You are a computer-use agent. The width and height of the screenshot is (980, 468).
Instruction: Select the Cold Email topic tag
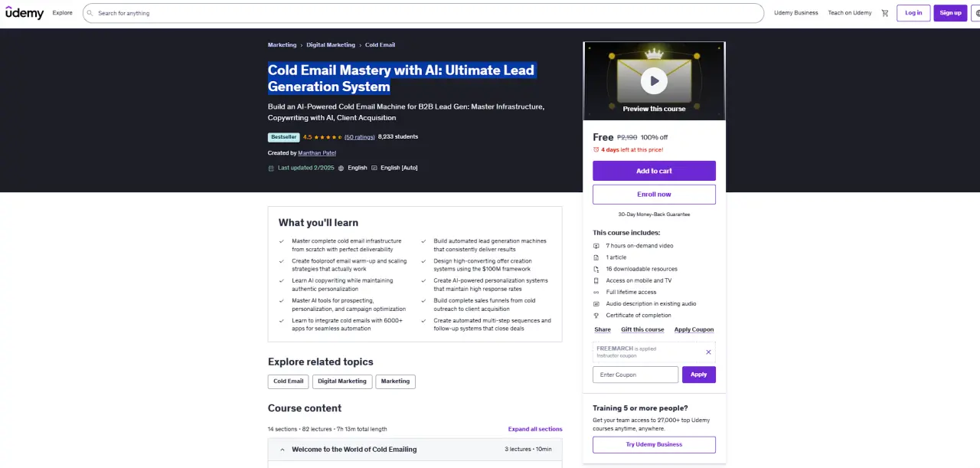289,381
